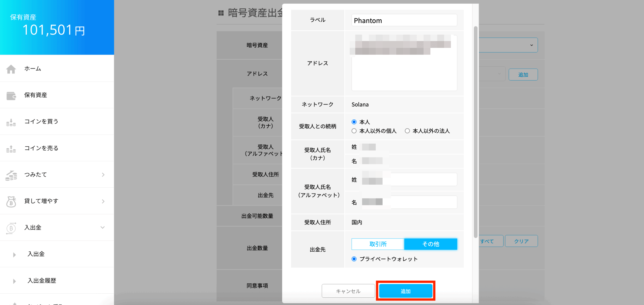Click the wallet icon for 保有資産

coord(11,95)
